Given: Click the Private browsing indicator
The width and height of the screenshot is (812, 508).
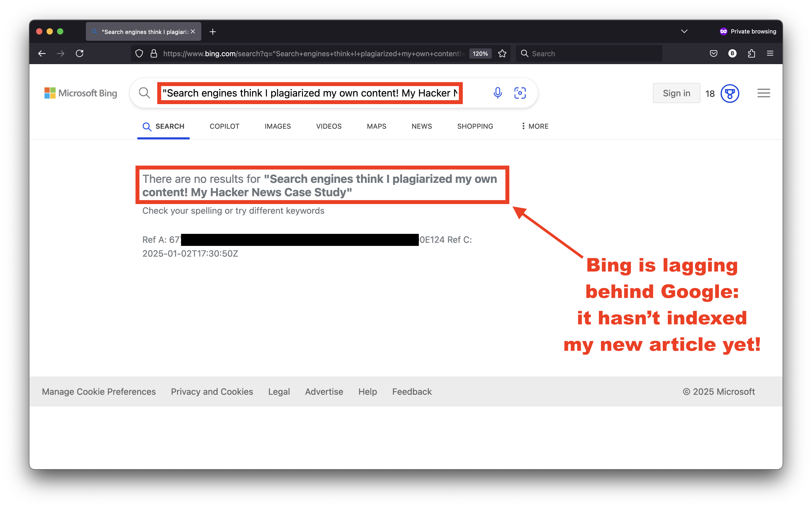Looking at the screenshot, I should point(748,31).
